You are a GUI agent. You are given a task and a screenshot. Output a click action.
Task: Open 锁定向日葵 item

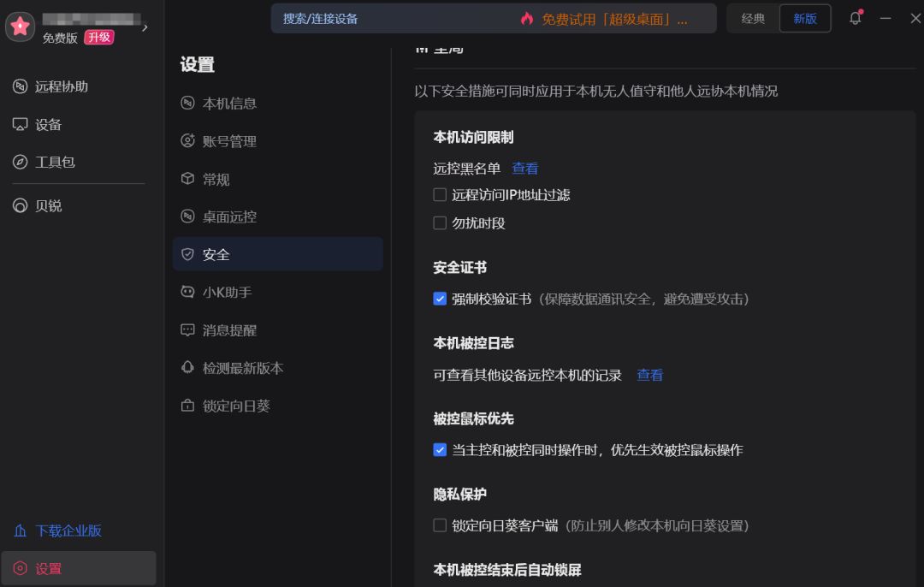click(x=278, y=406)
